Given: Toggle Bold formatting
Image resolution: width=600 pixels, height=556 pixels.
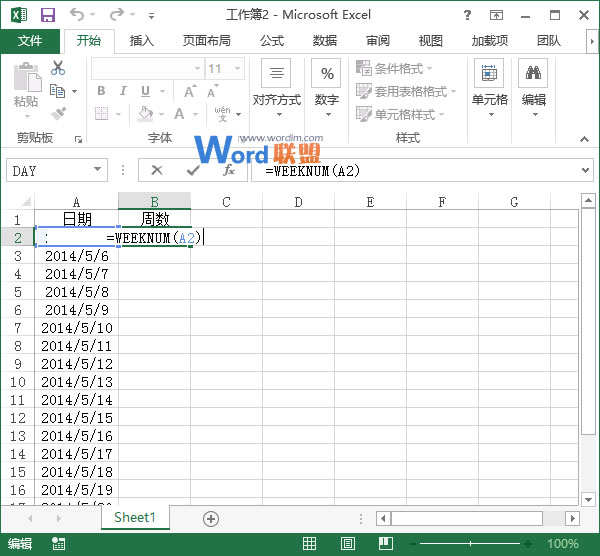Looking at the screenshot, I should click(101, 91).
